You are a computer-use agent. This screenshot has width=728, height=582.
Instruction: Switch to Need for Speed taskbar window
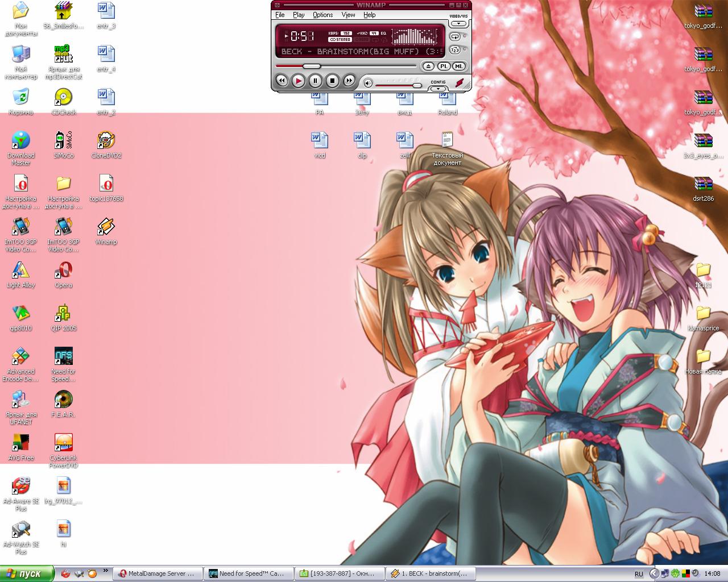pos(249,573)
